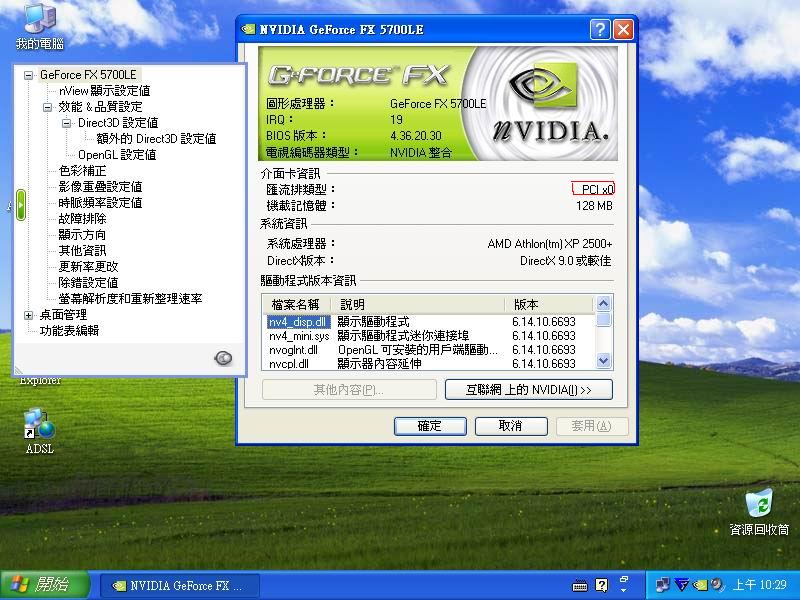Select 螢幕解析度和重新整理速率 tree item
Image resolution: width=800 pixels, height=600 pixels.
tap(130, 298)
